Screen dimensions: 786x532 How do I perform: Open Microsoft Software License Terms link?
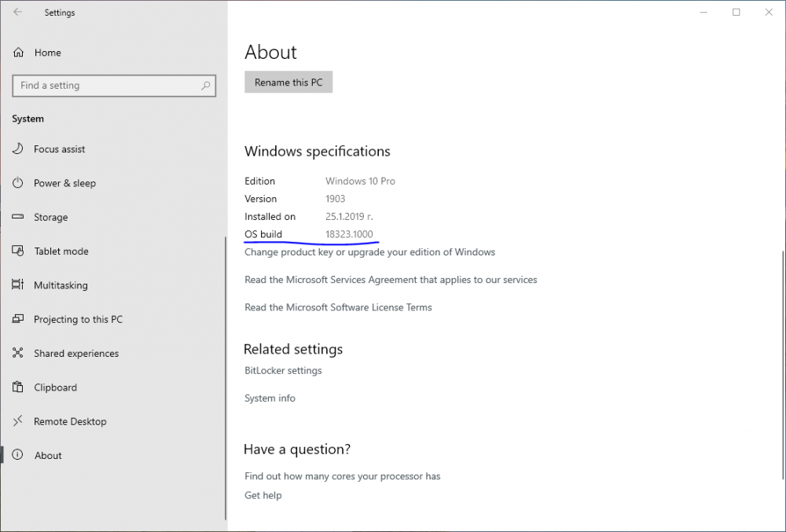coord(338,307)
